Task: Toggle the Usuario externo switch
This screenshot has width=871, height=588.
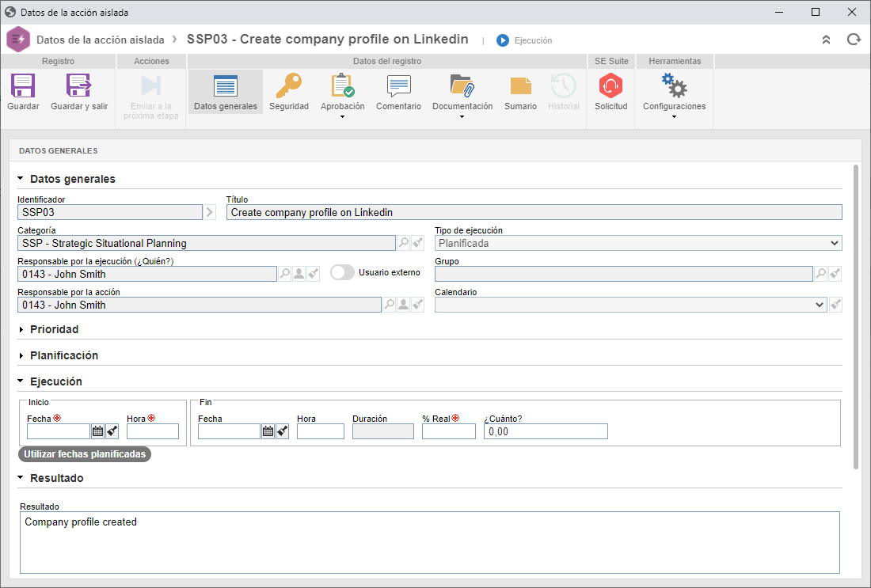Action: [x=342, y=272]
